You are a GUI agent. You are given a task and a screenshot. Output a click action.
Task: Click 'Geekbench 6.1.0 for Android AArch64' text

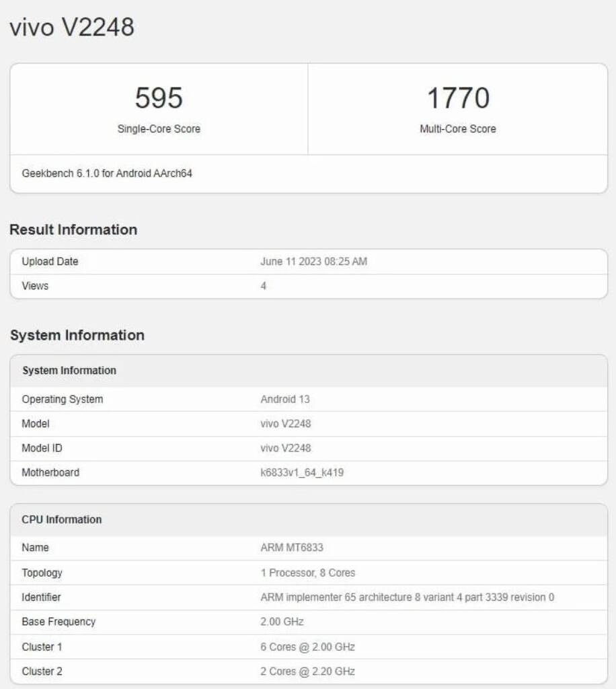coord(107,173)
